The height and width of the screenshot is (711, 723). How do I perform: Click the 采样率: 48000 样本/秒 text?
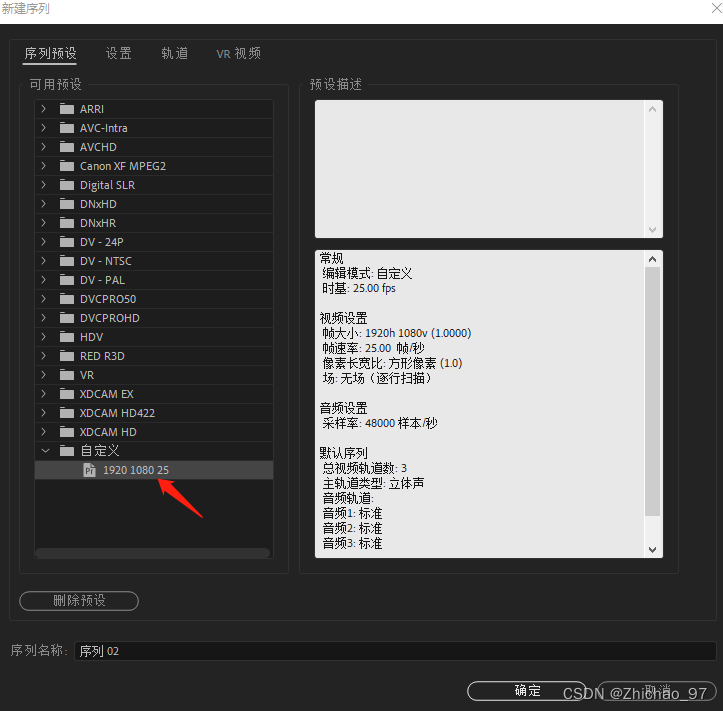[x=379, y=423]
